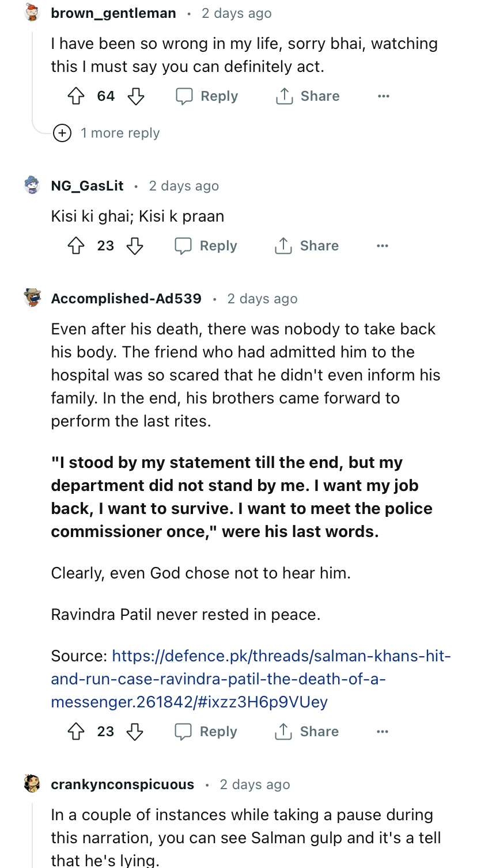This screenshot has width=477, height=868.
Task: Share Accomplished-Ad539's comment
Action: point(306,732)
